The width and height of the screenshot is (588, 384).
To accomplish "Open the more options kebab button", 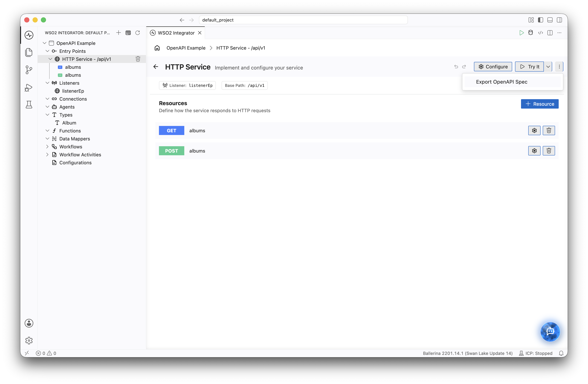I will click(559, 67).
